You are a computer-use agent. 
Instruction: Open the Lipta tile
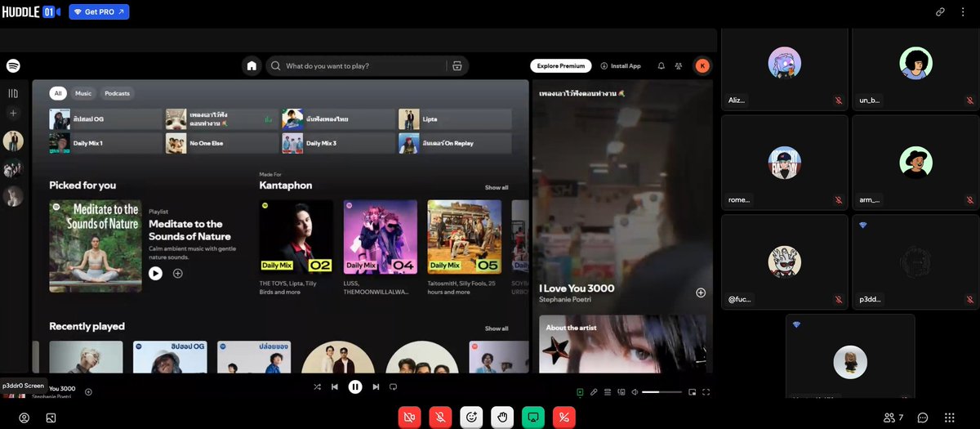(x=455, y=119)
